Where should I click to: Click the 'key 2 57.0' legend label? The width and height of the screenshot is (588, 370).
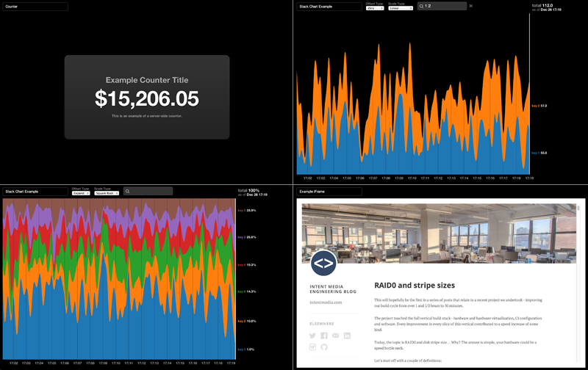[x=539, y=106]
